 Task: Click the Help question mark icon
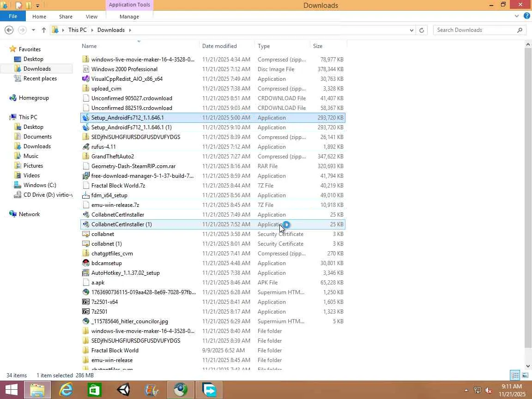pyautogui.click(x=526, y=16)
